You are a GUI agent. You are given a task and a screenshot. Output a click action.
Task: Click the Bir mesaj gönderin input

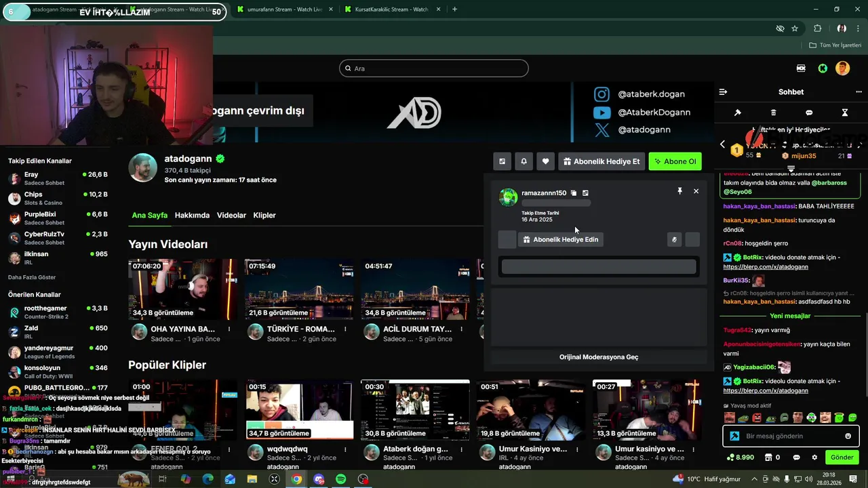791,436
